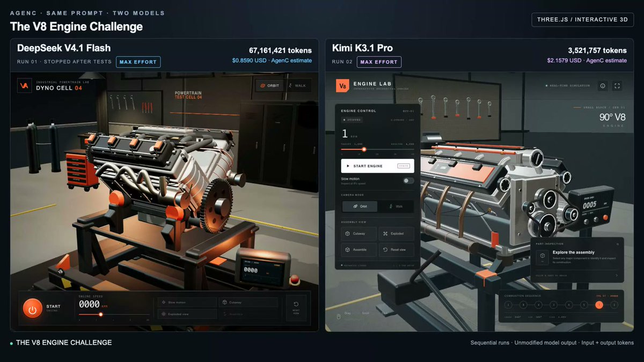Select Orbit under Camera Mode in Engine Lab

tap(360, 206)
